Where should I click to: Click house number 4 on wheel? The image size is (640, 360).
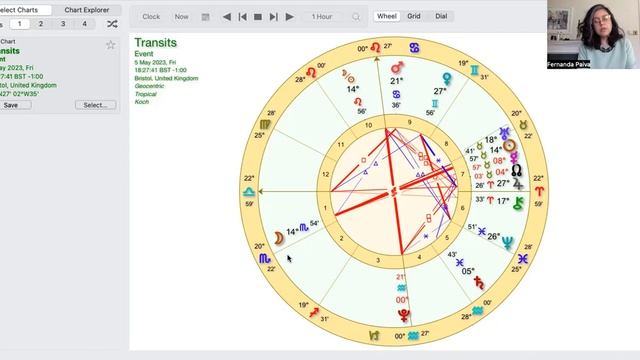419,257
